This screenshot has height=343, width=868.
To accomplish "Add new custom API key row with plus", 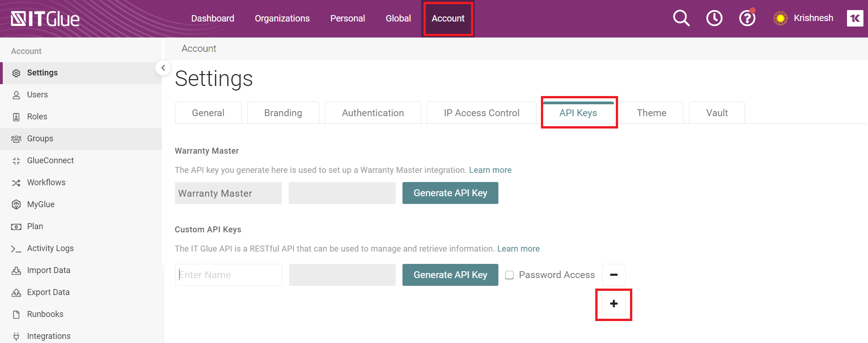I will (x=614, y=304).
